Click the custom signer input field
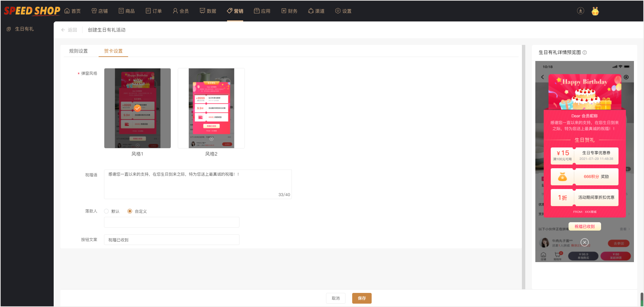 coord(172,222)
